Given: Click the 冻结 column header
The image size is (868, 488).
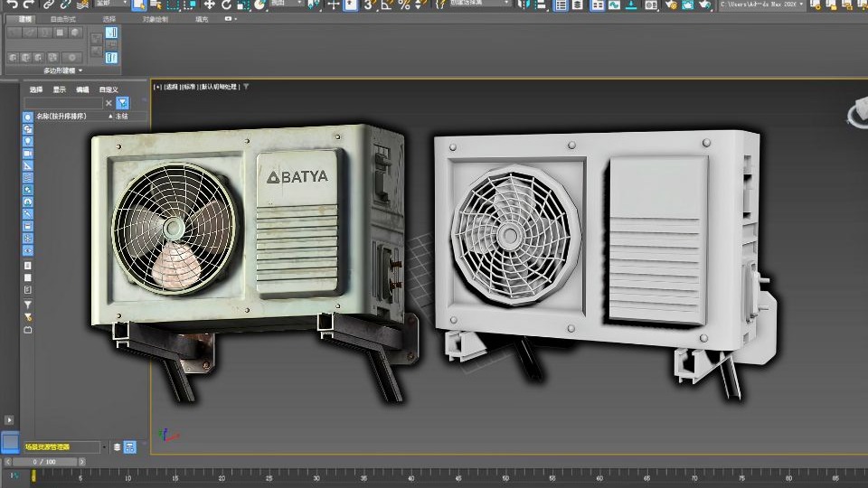Looking at the screenshot, I should pyautogui.click(x=122, y=117).
